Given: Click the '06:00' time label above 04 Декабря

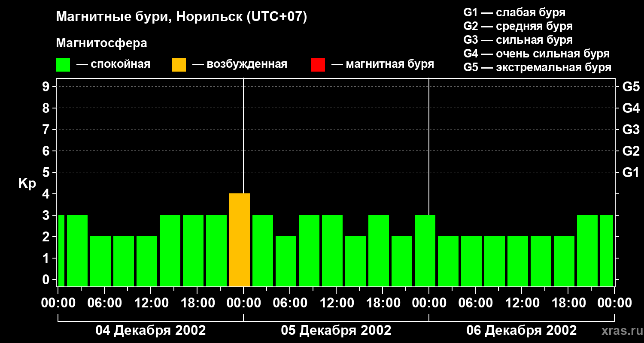Looking at the screenshot, I should click(x=104, y=303).
